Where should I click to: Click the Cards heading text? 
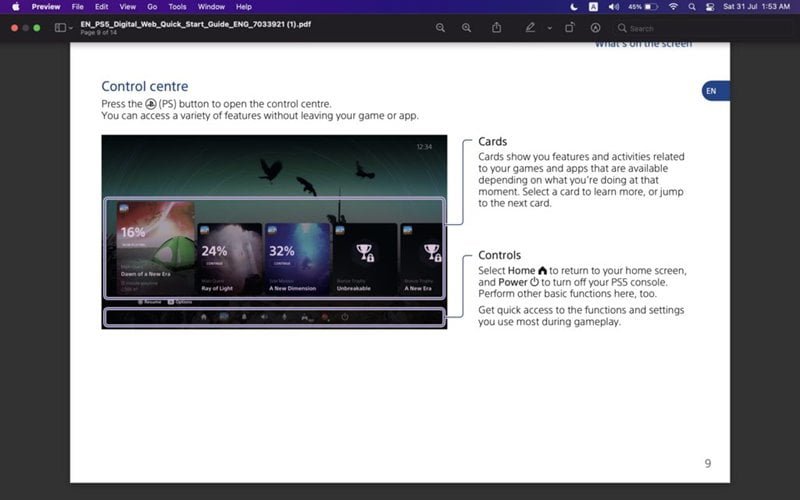[x=492, y=141]
